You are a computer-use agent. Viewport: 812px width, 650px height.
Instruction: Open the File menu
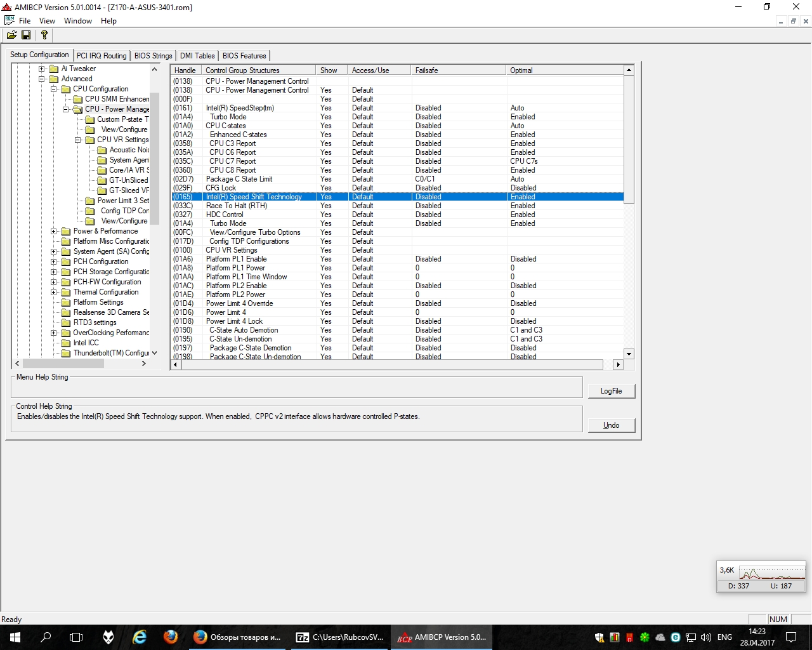point(25,21)
